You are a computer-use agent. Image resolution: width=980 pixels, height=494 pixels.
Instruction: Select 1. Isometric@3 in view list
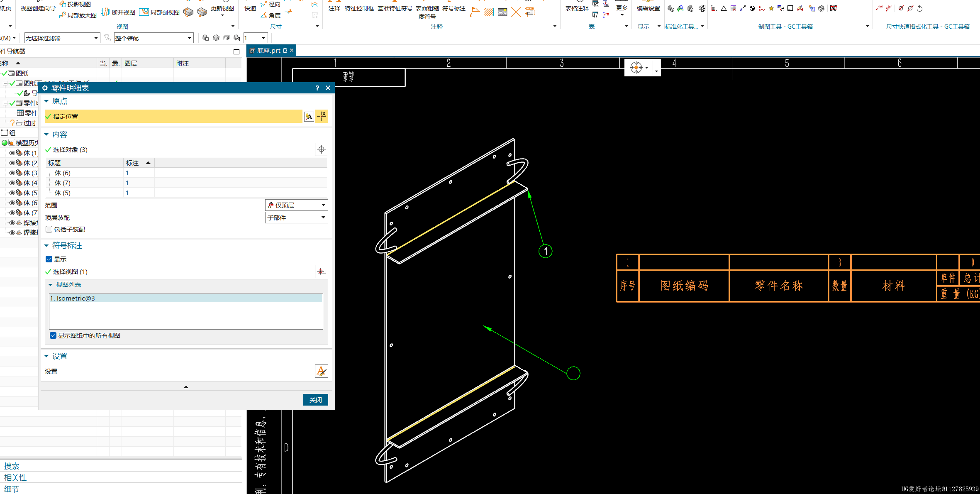pyautogui.click(x=186, y=298)
